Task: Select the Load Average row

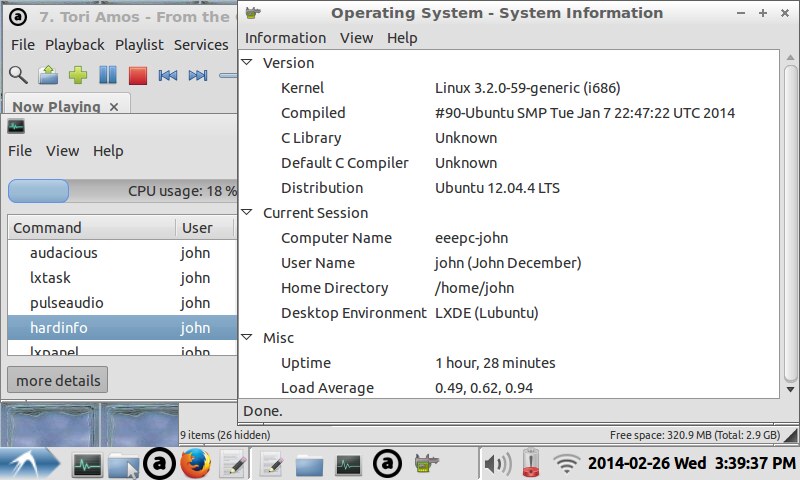Action: (509, 388)
